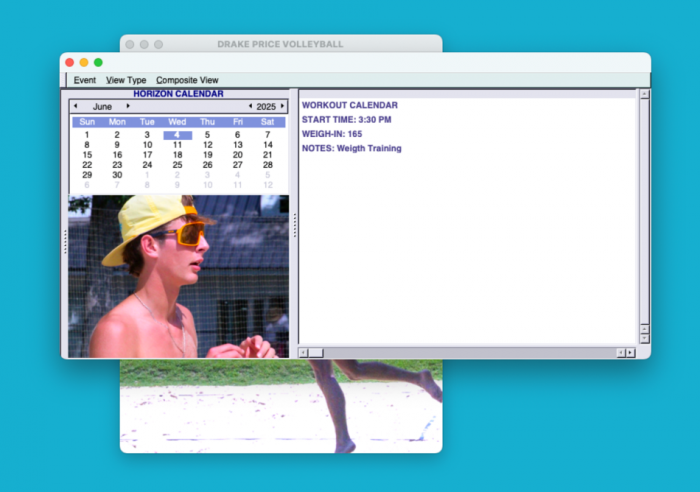
Task: Go to previous month using left arrow
Action: coord(75,106)
